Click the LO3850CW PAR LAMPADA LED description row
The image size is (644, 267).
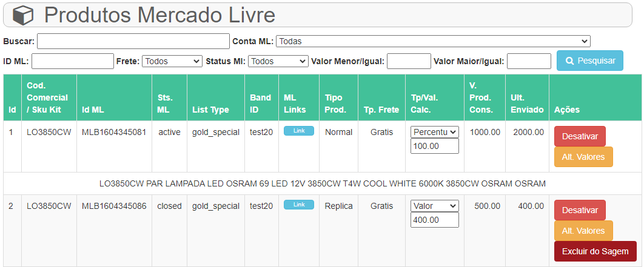click(323, 183)
